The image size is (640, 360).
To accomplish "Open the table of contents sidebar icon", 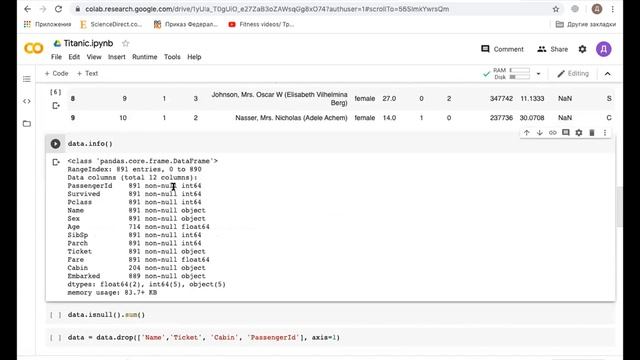I will (x=27, y=79).
